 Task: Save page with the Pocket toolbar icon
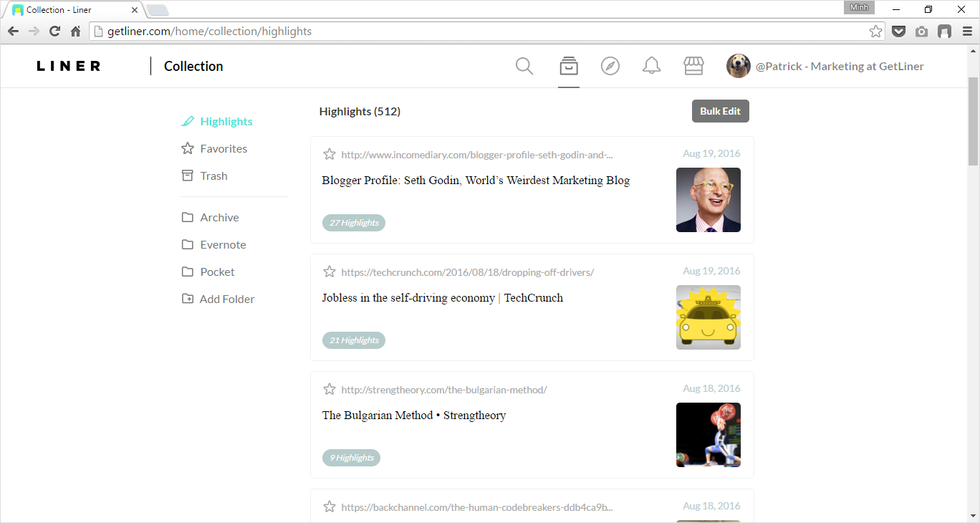(x=898, y=31)
